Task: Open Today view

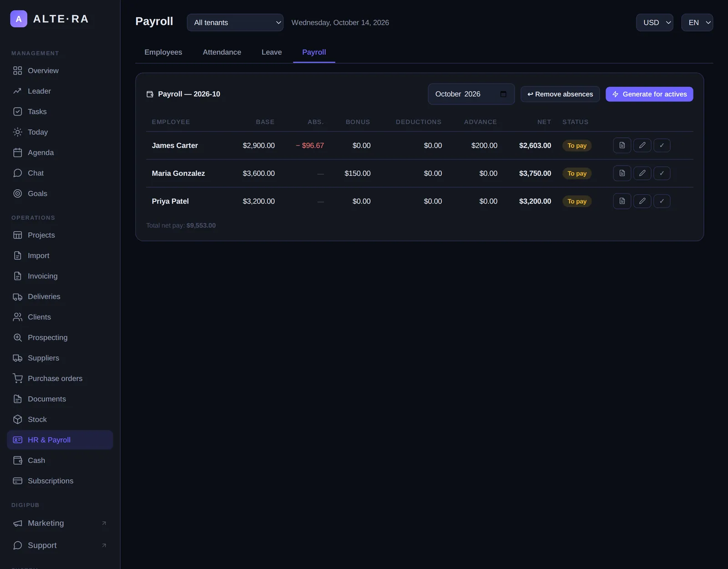Action: pos(60,132)
